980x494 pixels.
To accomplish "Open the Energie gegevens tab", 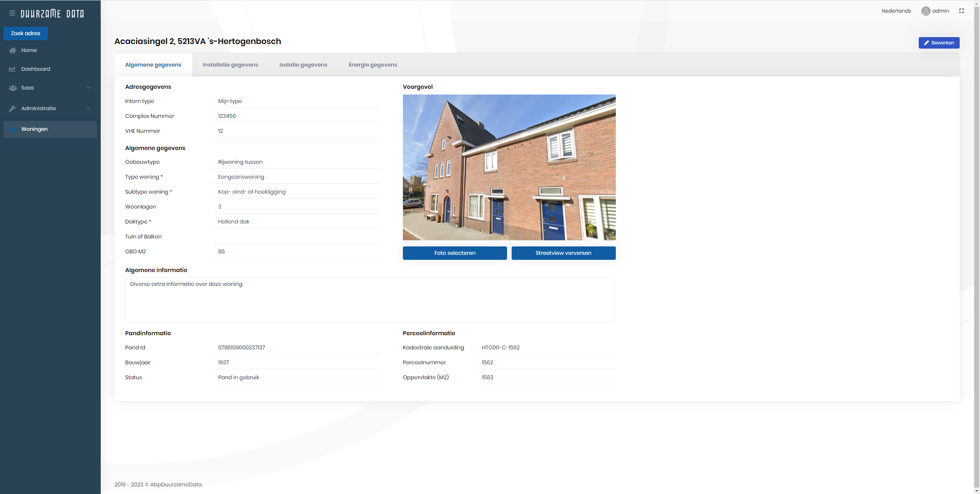I will coord(373,65).
